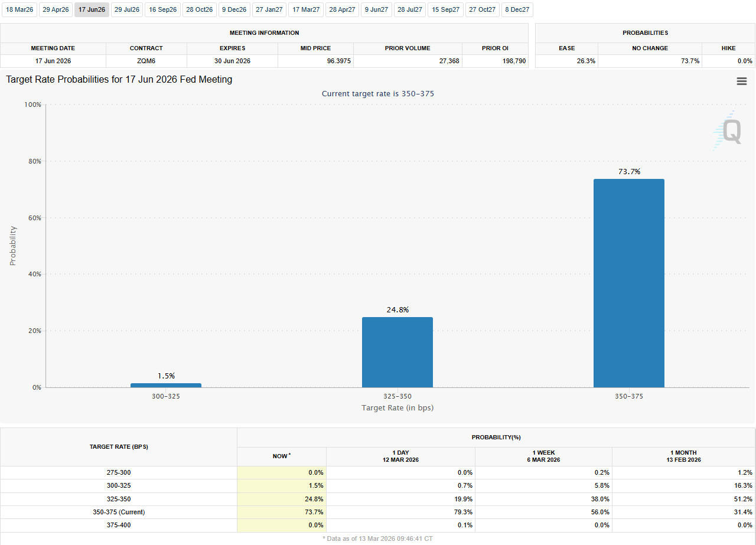This screenshot has height=545, width=756.
Task: Select the 8 Dec27 meeting tab
Action: 517,10
